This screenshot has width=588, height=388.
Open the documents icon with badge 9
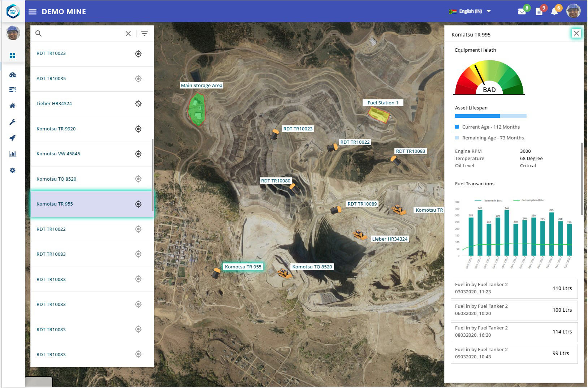[x=539, y=12]
